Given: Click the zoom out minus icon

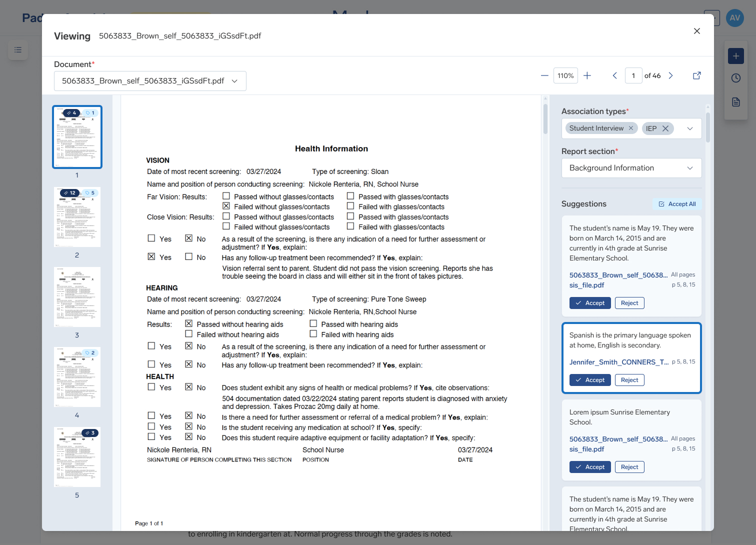Looking at the screenshot, I should (544, 75).
